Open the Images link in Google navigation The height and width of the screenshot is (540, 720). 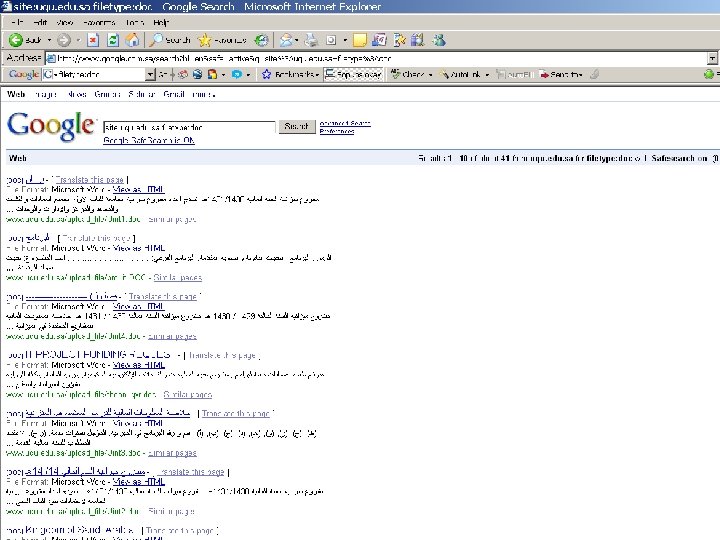coord(45,94)
